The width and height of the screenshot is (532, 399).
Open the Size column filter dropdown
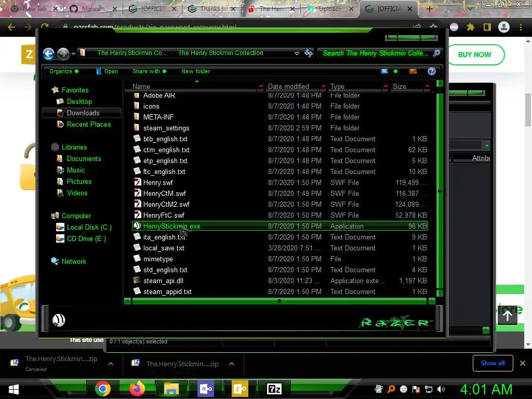pos(427,87)
